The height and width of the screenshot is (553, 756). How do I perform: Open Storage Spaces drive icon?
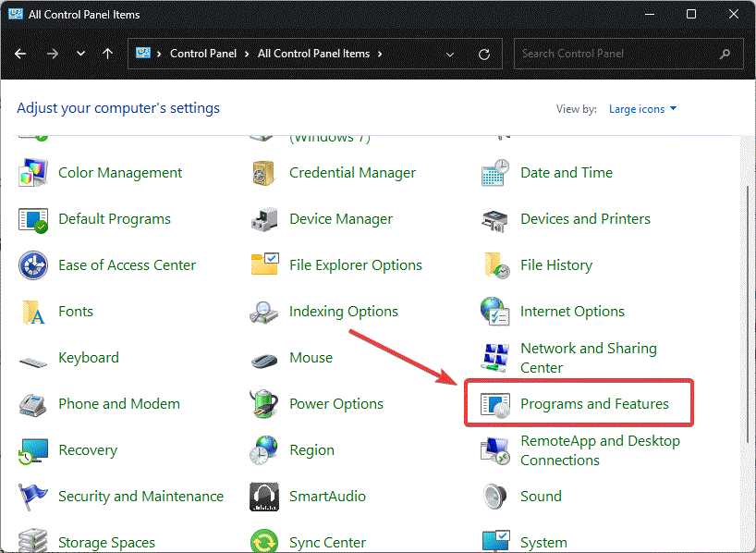pos(32,540)
